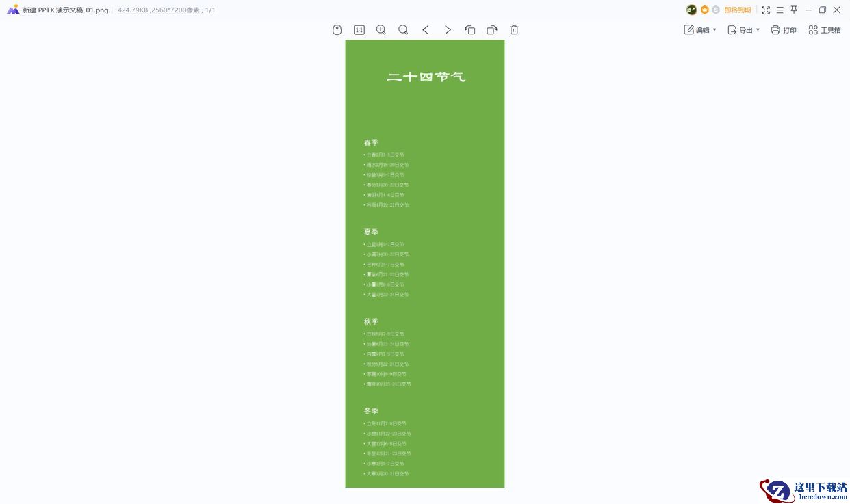Pin the window on top
Screen dimensions: 850x504
794,10
